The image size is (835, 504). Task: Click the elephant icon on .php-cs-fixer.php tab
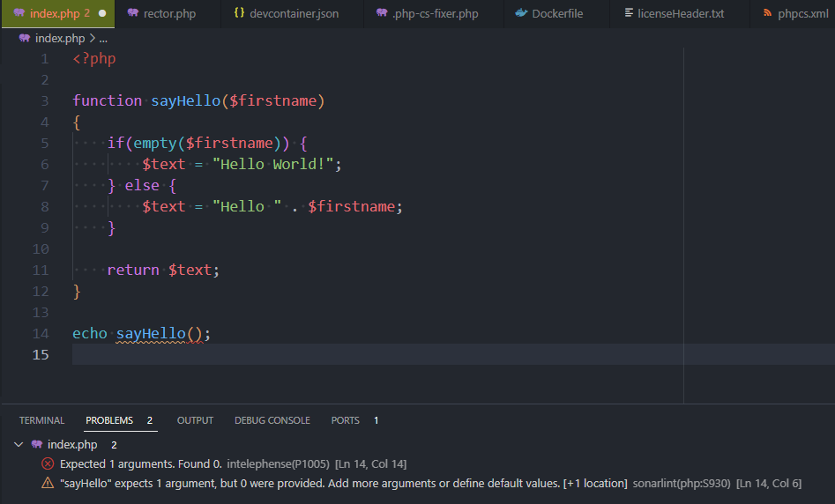click(x=381, y=12)
